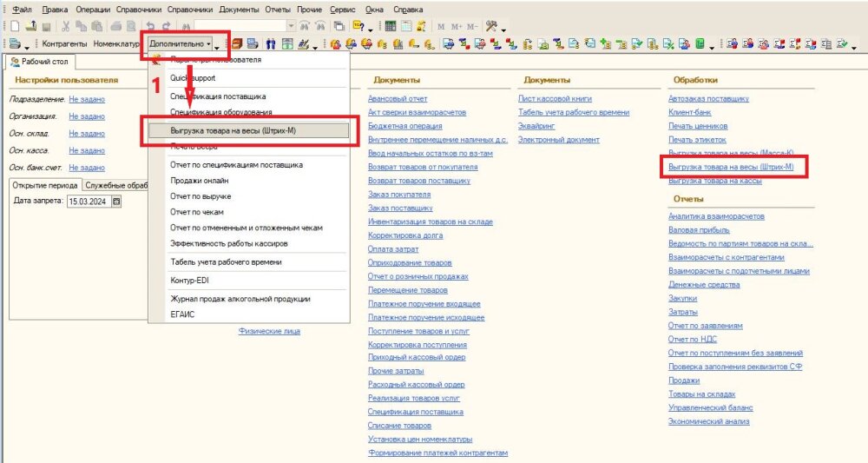Select Журнал продаж алкогольной продукции entry
868x463 pixels.
pos(248,299)
